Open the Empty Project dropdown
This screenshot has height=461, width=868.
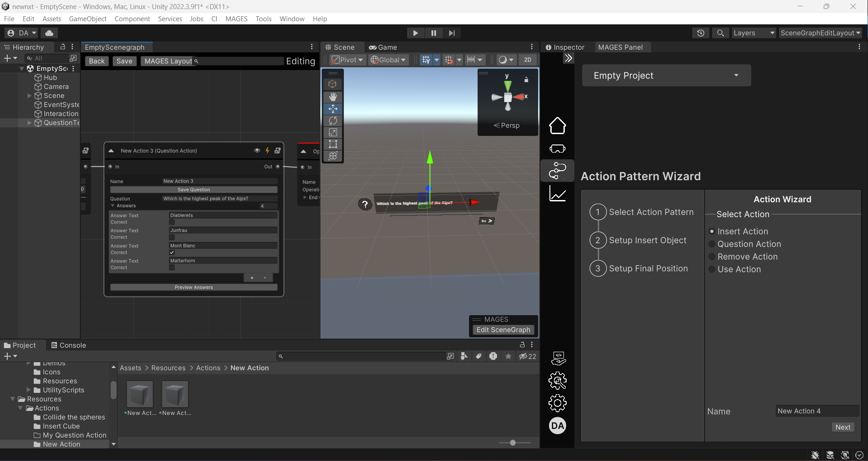[666, 75]
